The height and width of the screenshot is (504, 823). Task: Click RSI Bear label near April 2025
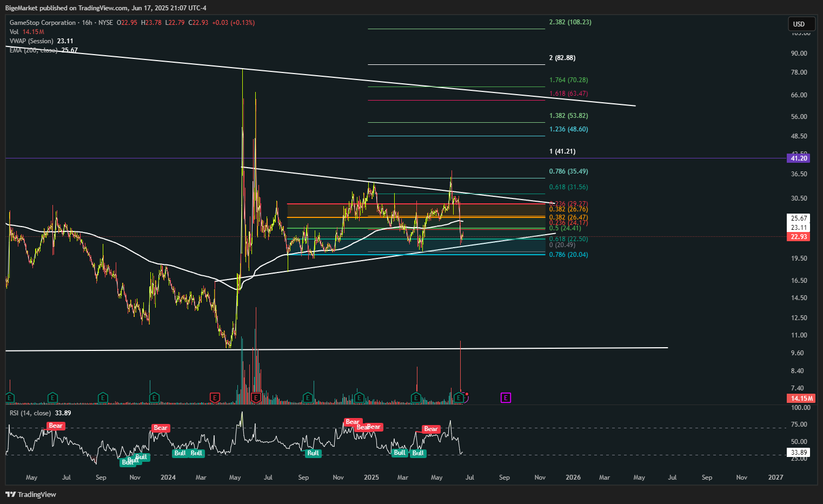coord(431,429)
